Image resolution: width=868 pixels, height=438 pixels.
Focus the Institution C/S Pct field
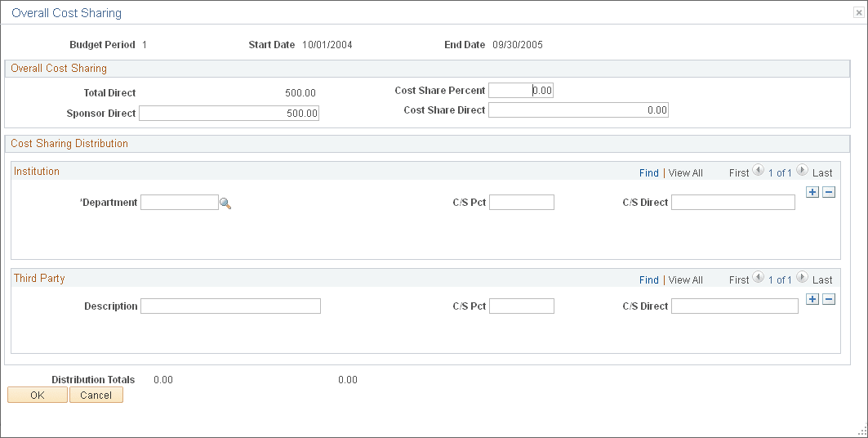(522, 202)
